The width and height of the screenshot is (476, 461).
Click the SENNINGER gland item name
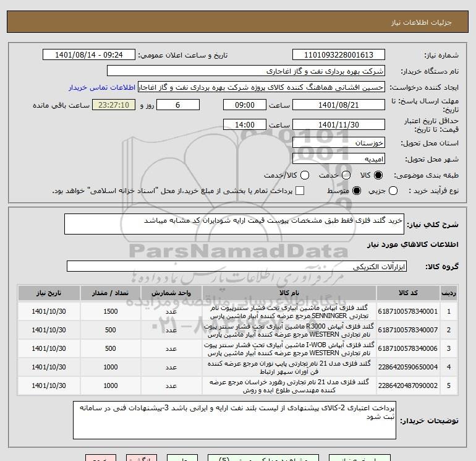[289, 312]
